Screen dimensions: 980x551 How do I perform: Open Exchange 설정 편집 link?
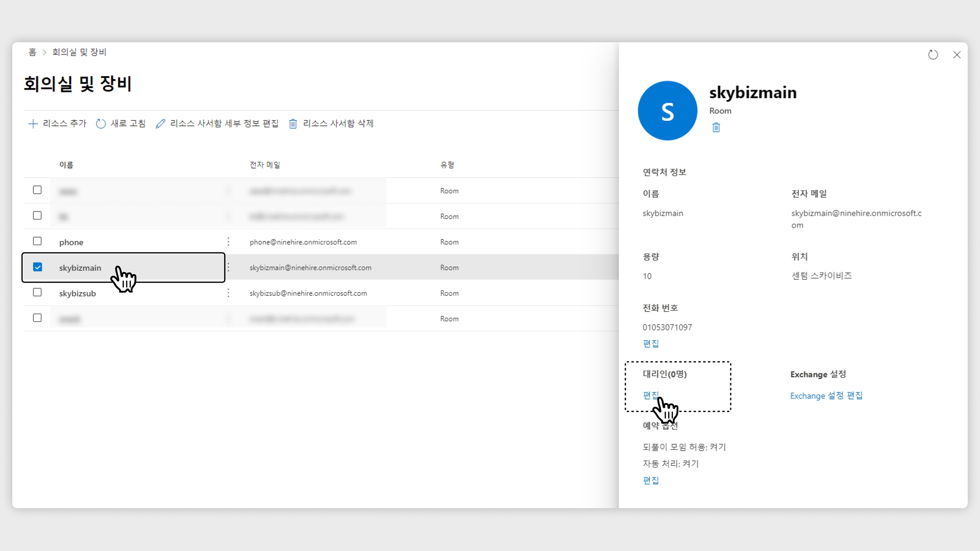point(826,396)
